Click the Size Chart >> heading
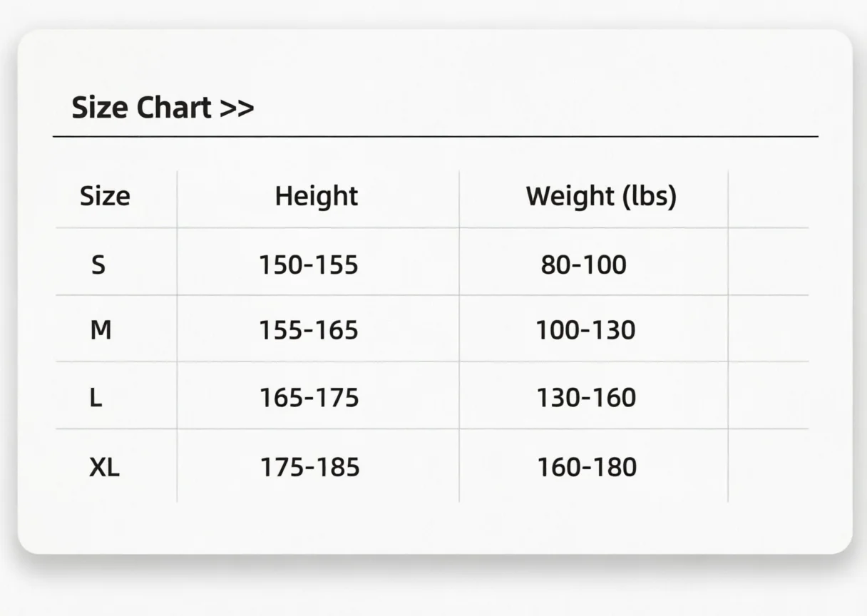Viewport: 867px width, 616px height. tap(163, 108)
